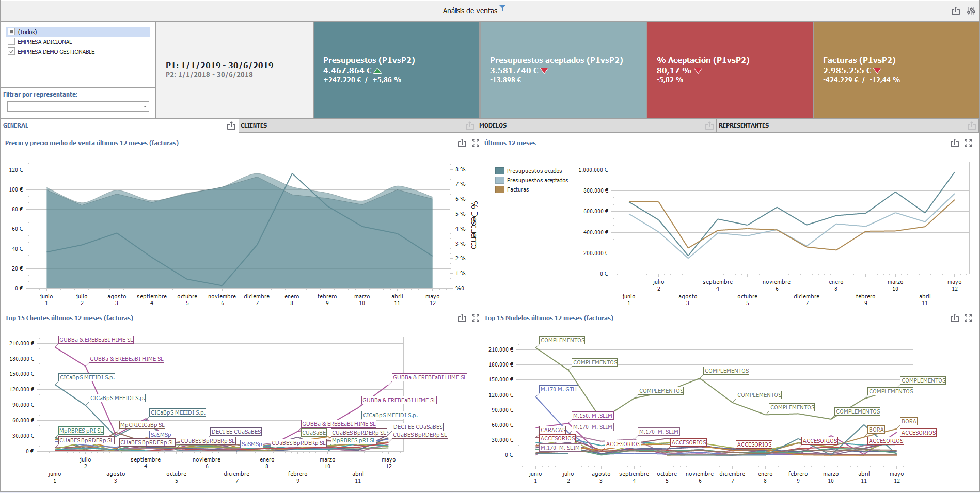The height and width of the screenshot is (493, 980).
Task: Maximize the Precio y precio medio chart
Action: coord(476,143)
